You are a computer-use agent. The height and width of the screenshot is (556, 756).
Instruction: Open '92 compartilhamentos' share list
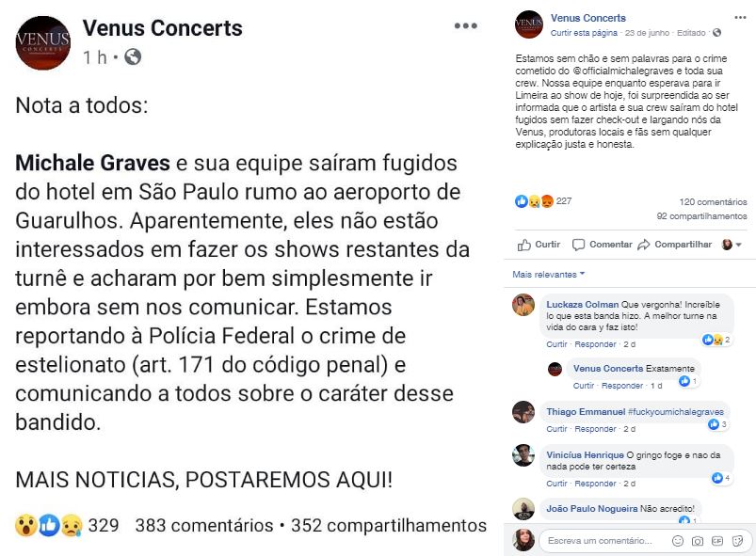701,216
